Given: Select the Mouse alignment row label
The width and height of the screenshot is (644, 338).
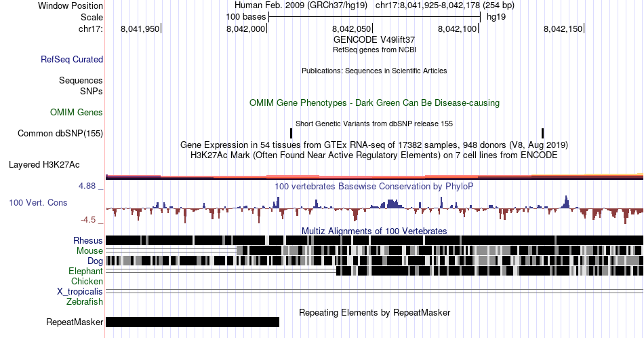Looking at the screenshot, I should [x=89, y=251].
